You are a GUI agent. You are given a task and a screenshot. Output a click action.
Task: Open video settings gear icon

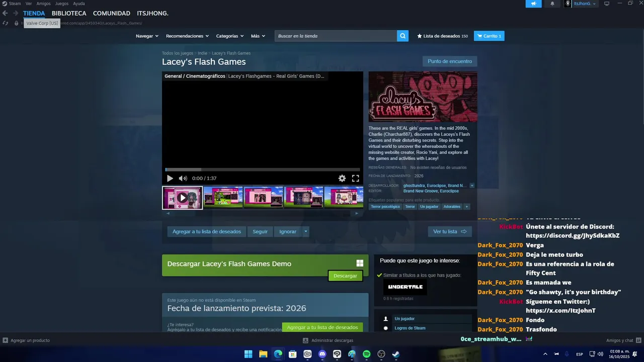pos(342,178)
